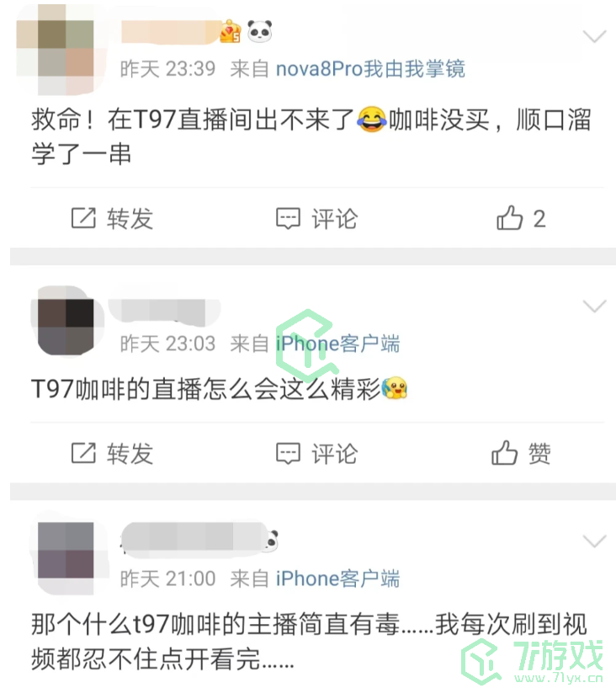Viewport: 616px width, 693px height.
Task: Expand the chevron menu on the 23:03 post
Action: (594, 306)
